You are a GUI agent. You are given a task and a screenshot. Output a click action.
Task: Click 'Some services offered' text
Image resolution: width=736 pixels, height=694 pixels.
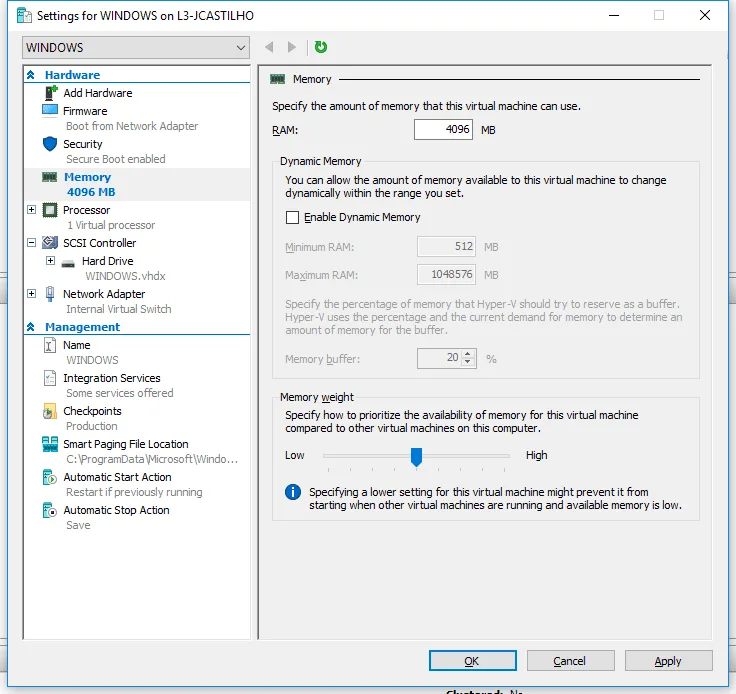click(120, 393)
